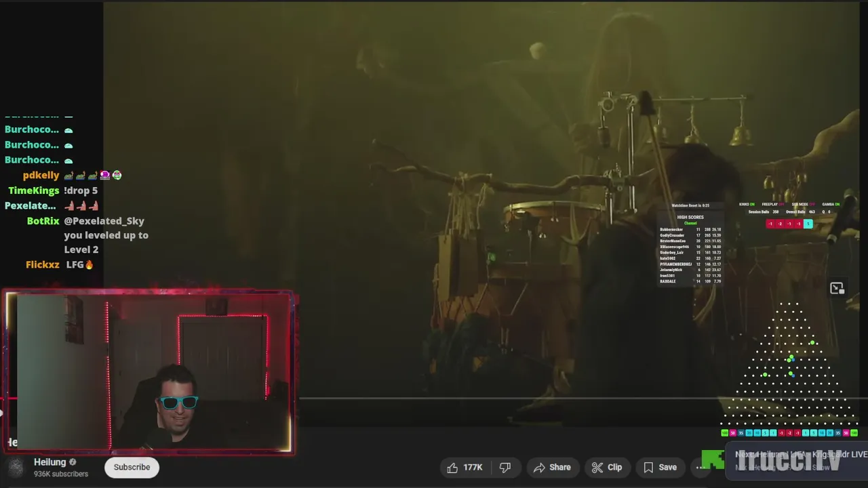
Task: Click the Session Balls 350 counter
Action: (x=764, y=212)
